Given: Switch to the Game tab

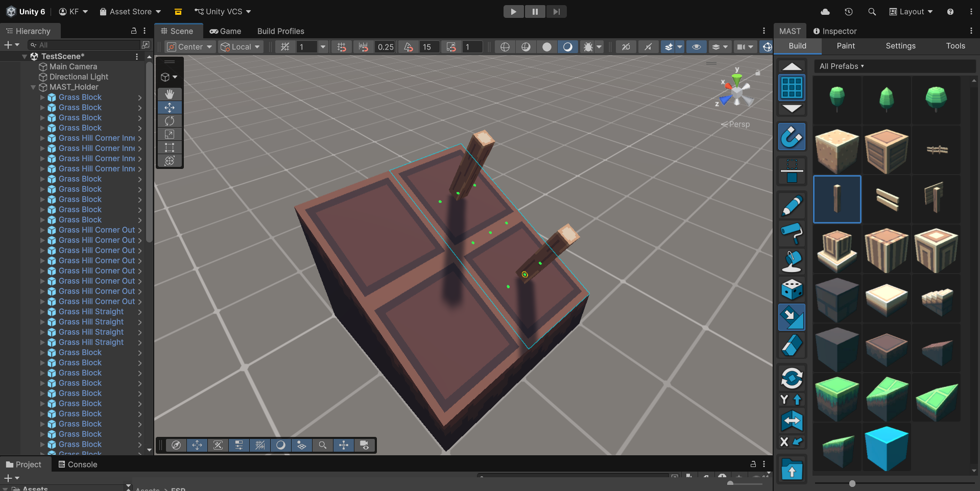Looking at the screenshot, I should coord(225,31).
